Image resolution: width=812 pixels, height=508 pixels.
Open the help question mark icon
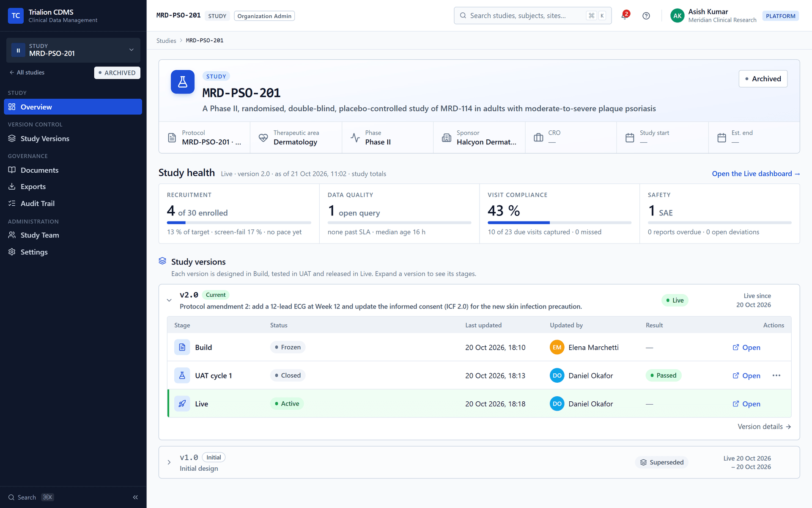click(x=646, y=16)
